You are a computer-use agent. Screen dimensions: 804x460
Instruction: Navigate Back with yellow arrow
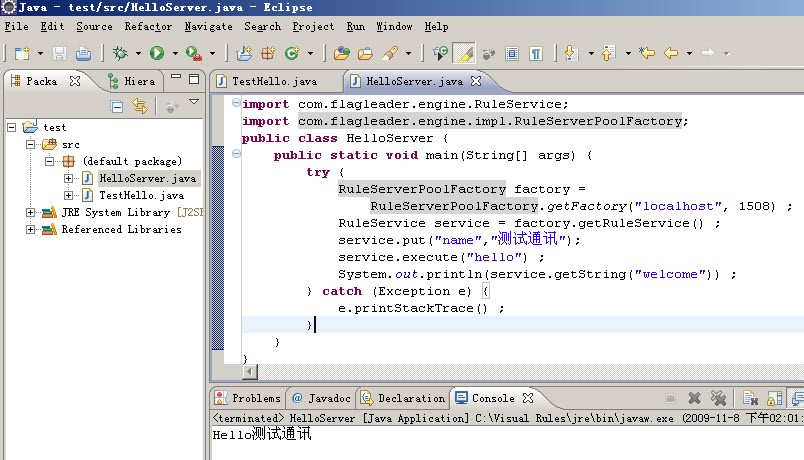pyautogui.click(x=671, y=53)
